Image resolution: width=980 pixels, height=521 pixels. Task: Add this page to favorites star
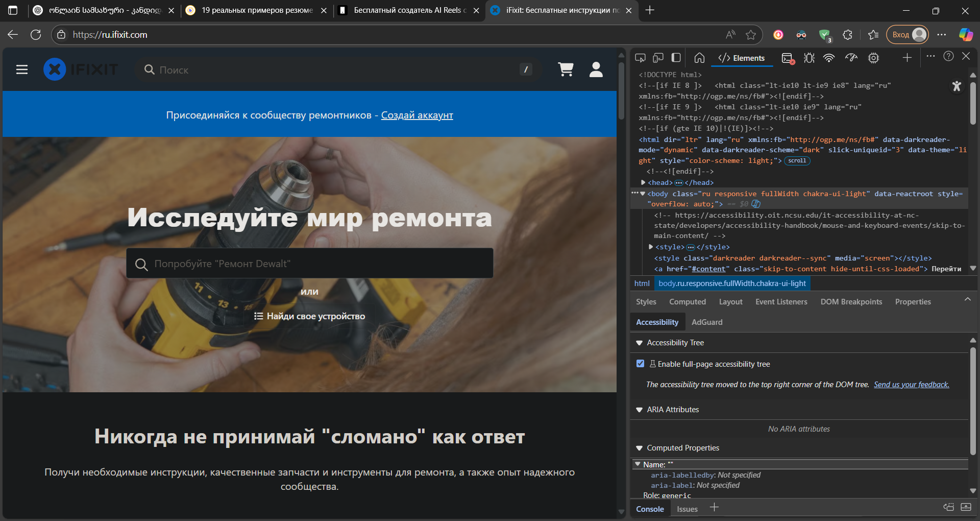751,35
